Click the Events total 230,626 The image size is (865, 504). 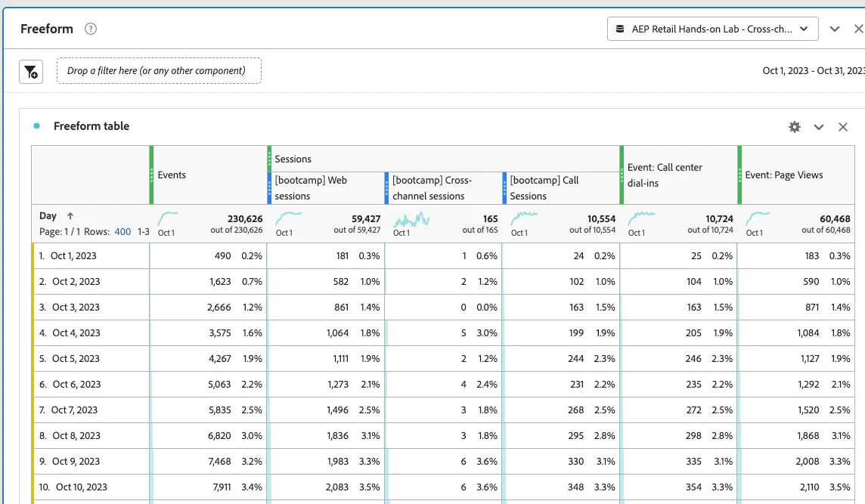[245, 219]
